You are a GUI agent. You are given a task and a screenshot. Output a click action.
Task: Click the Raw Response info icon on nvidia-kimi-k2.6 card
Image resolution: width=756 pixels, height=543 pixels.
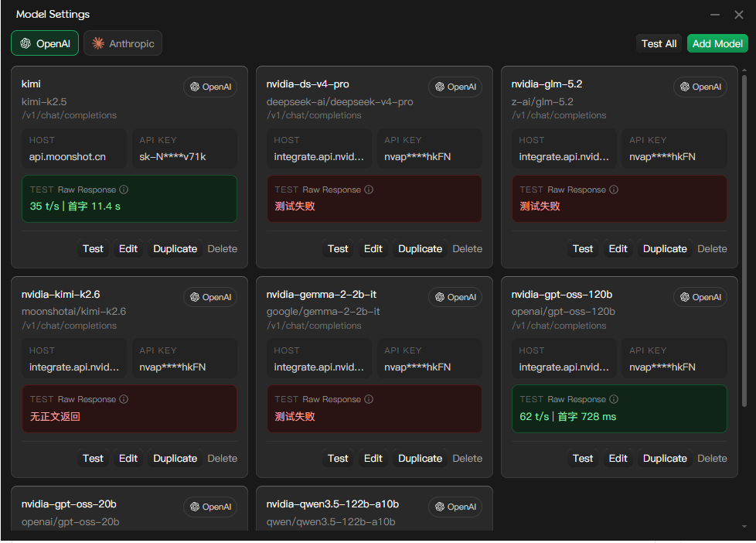click(124, 399)
